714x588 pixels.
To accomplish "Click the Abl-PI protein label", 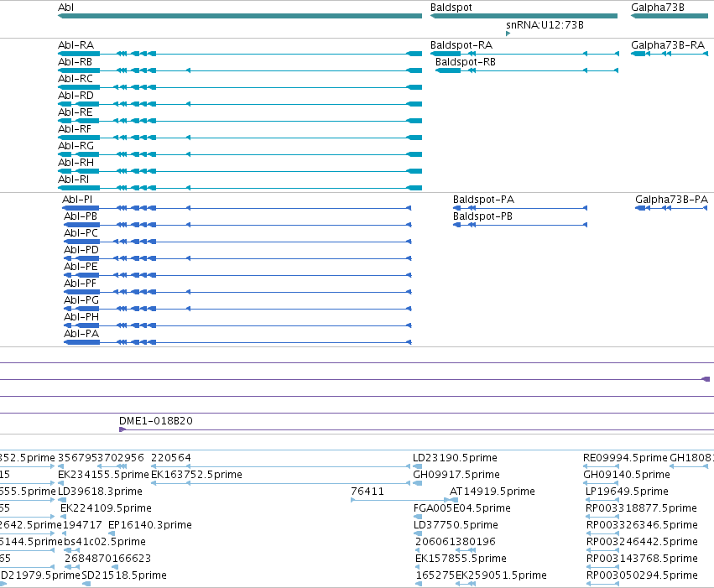I will (x=77, y=200).
